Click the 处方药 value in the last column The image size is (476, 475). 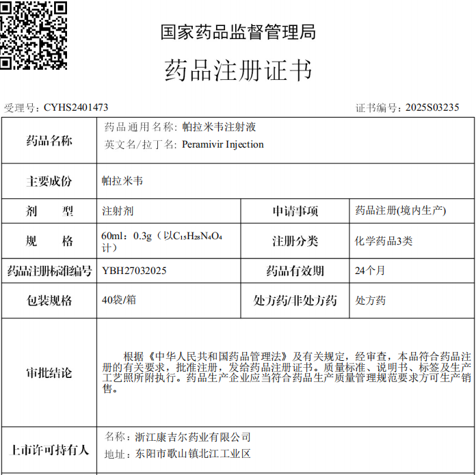point(371,300)
